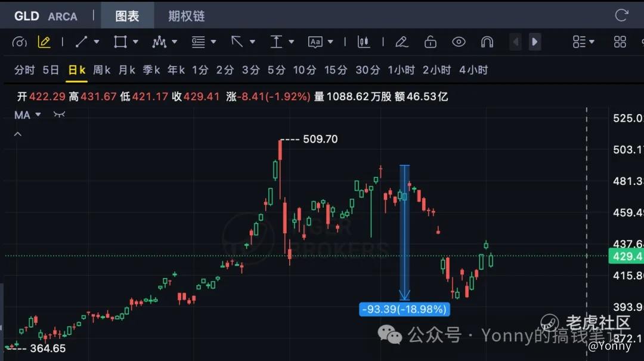Click the 429.4 current price marker
This screenshot has height=361, width=644.
(x=626, y=256)
